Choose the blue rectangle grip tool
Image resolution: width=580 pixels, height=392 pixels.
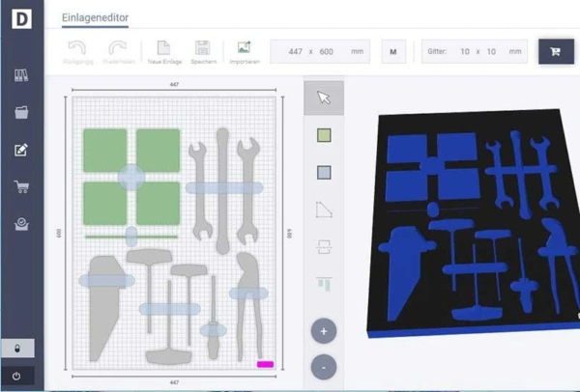point(324,173)
